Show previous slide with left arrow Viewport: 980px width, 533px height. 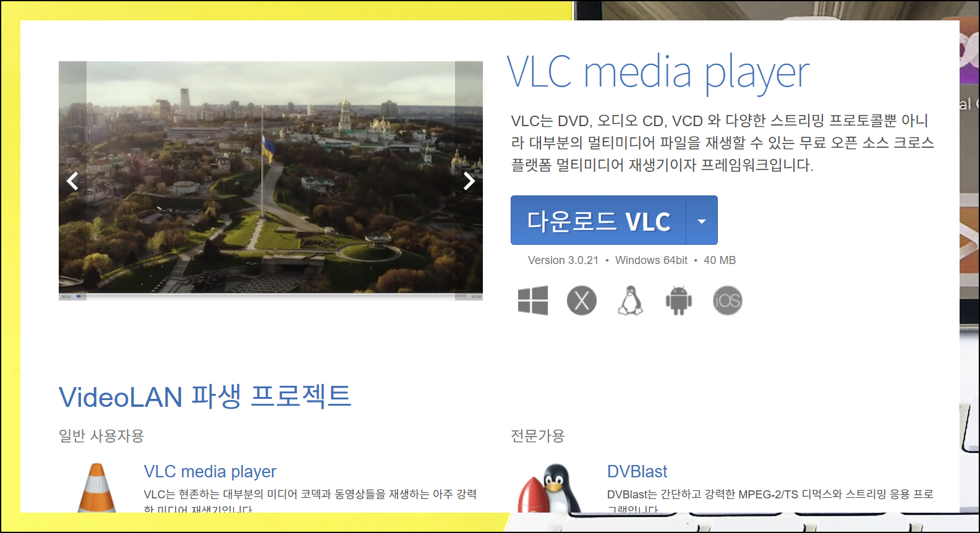(x=72, y=181)
